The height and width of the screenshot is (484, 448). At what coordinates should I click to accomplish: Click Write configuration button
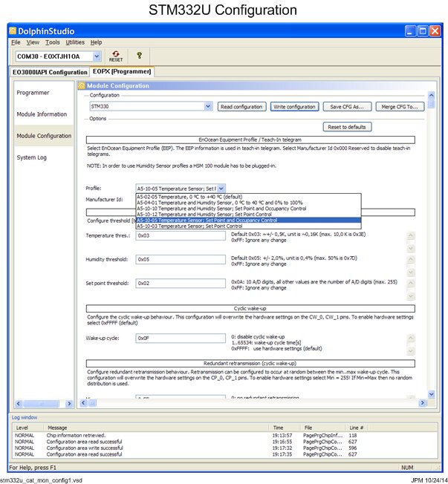294,107
